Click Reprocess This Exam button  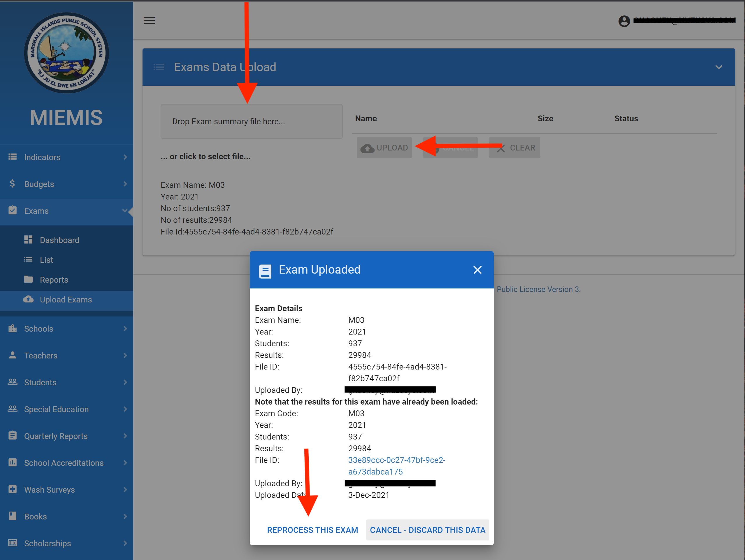click(x=312, y=530)
